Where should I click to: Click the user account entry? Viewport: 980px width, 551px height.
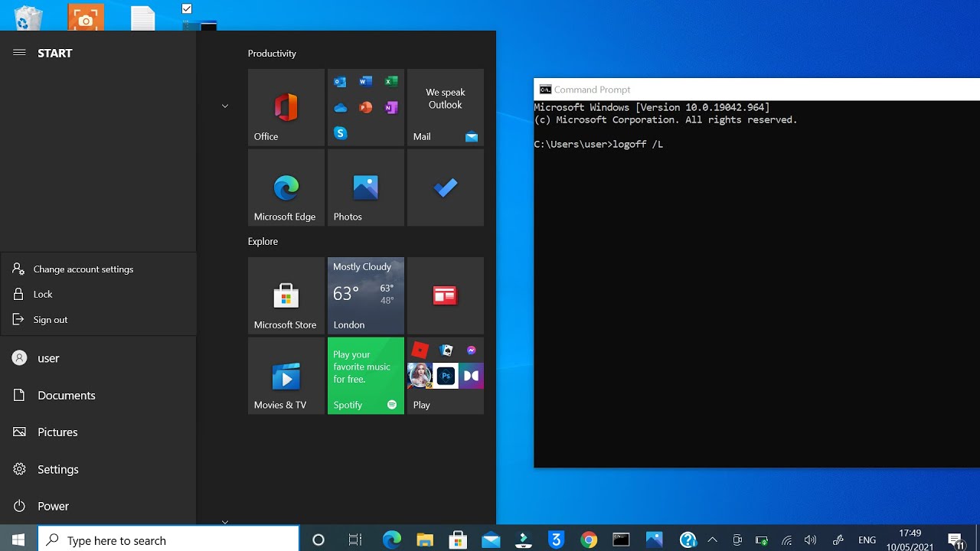click(x=98, y=358)
